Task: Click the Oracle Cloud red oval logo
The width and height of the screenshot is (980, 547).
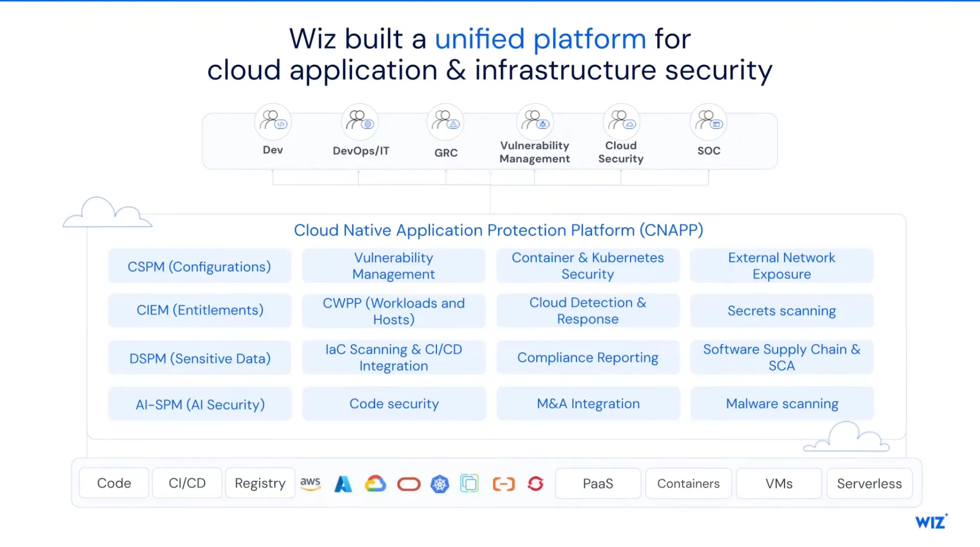Action: point(408,484)
